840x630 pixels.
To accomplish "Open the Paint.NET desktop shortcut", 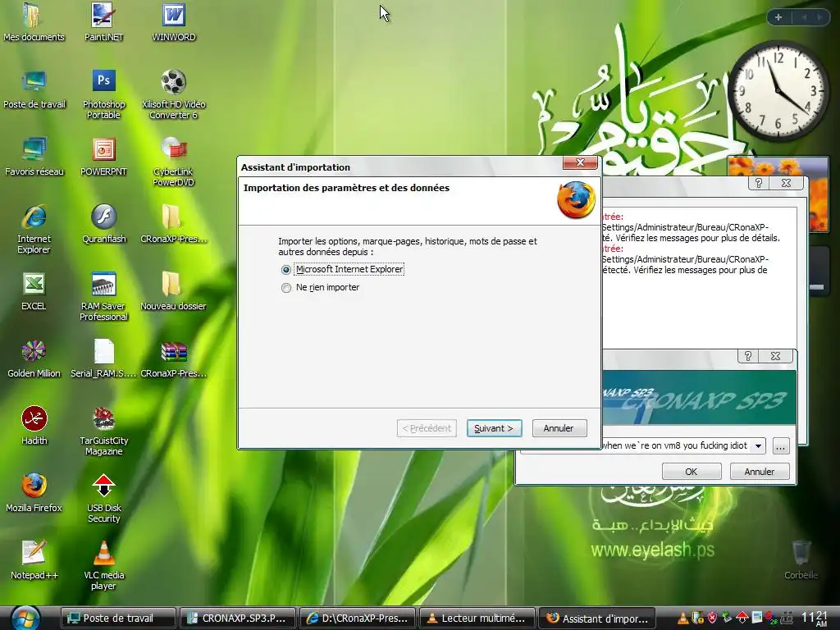I will (103, 22).
